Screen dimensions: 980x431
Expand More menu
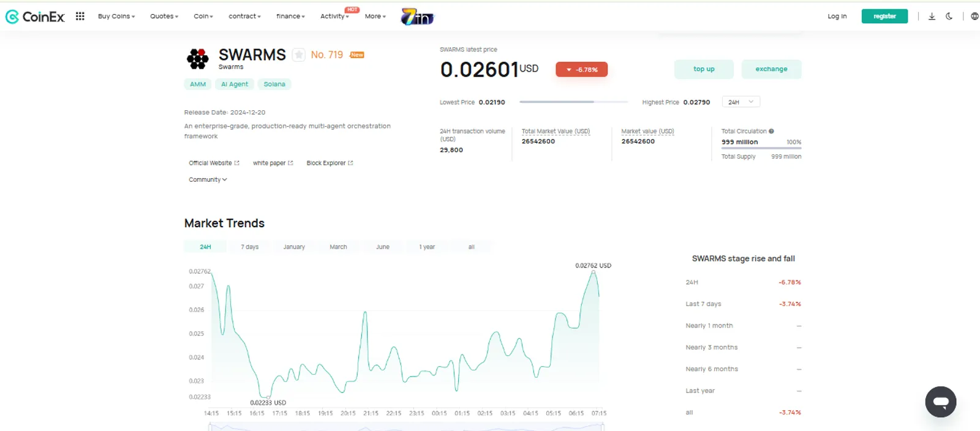coord(375,17)
